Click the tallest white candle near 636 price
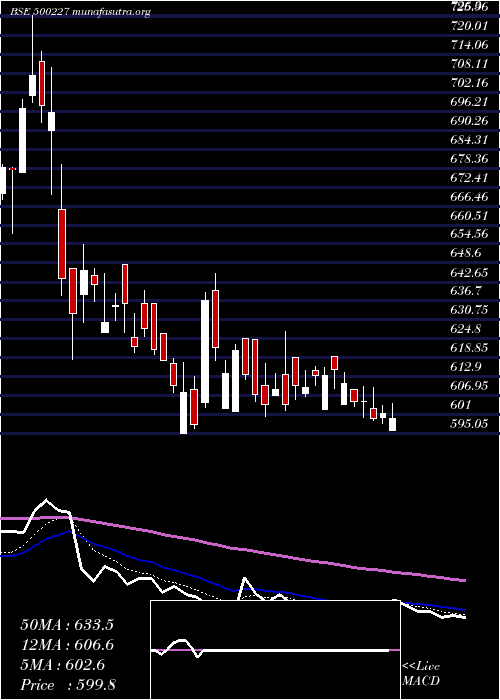 tap(205, 351)
